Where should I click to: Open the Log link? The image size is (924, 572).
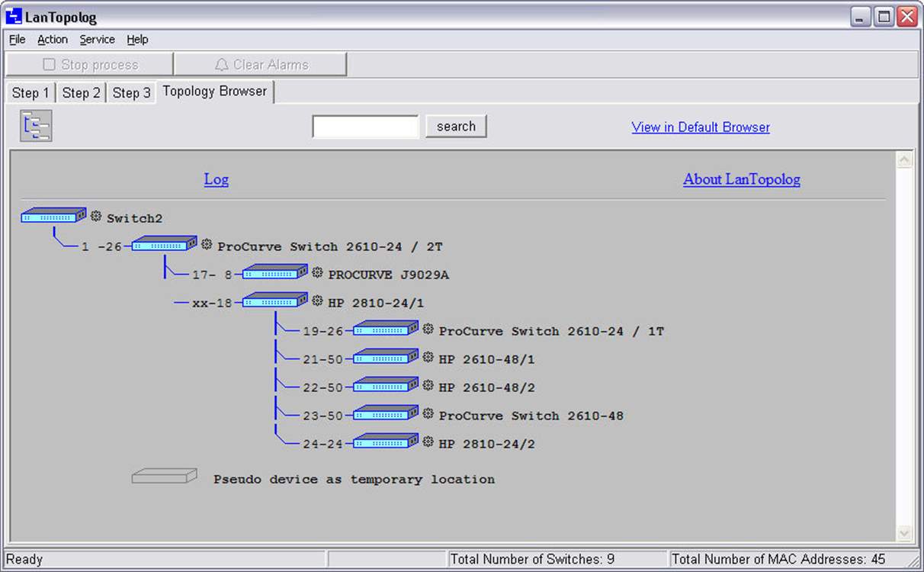(217, 179)
